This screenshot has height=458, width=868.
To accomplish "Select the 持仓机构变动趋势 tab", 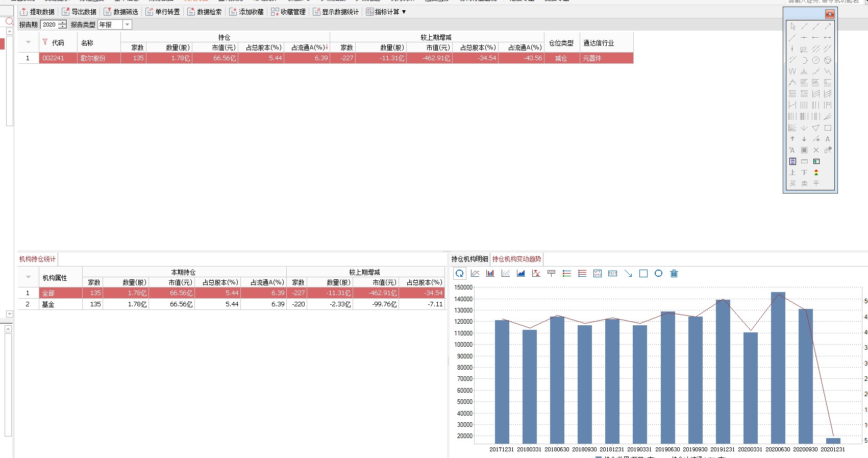I will tap(516, 259).
